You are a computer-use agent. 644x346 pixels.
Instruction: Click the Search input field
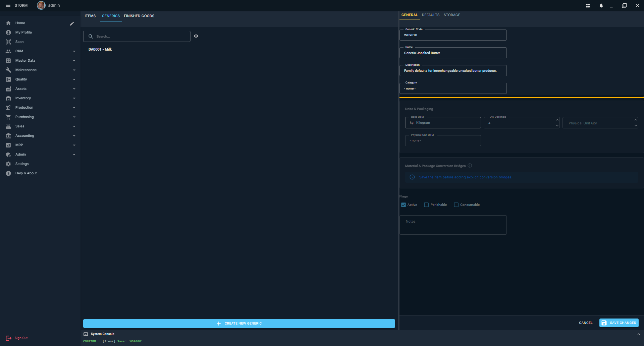[x=137, y=36]
